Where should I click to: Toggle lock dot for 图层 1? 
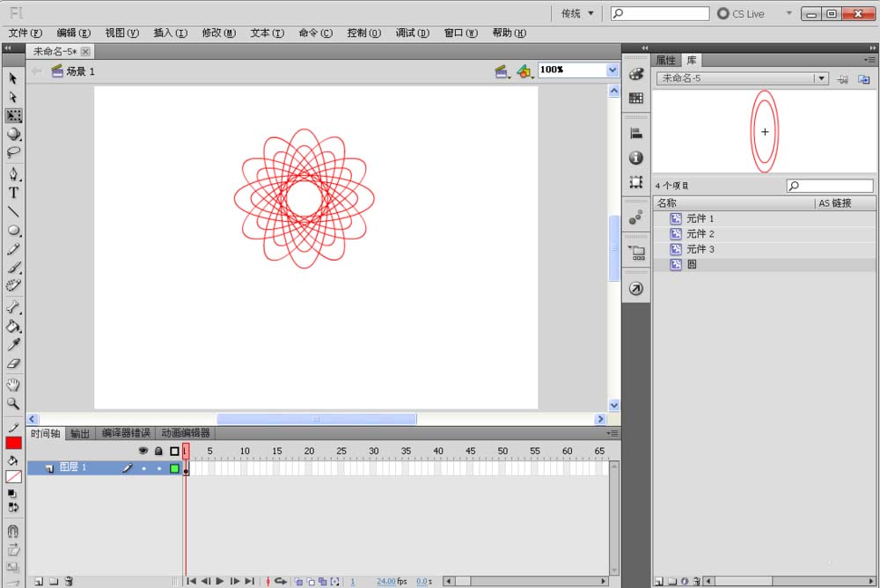pos(158,468)
